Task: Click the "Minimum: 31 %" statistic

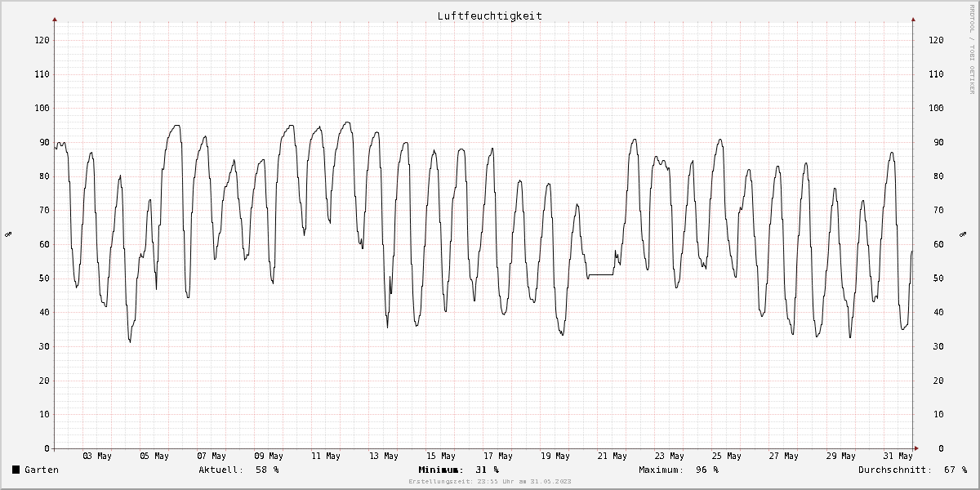Action: click(458, 470)
